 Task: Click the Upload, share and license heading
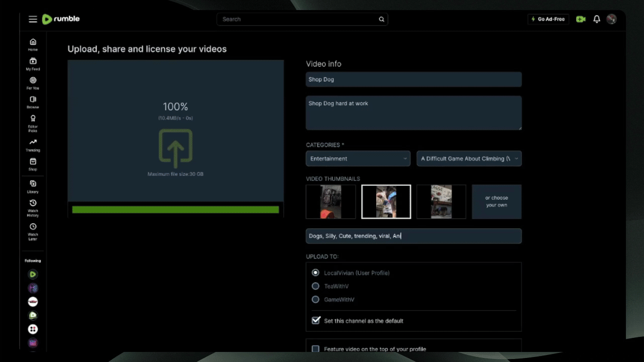[x=147, y=49]
